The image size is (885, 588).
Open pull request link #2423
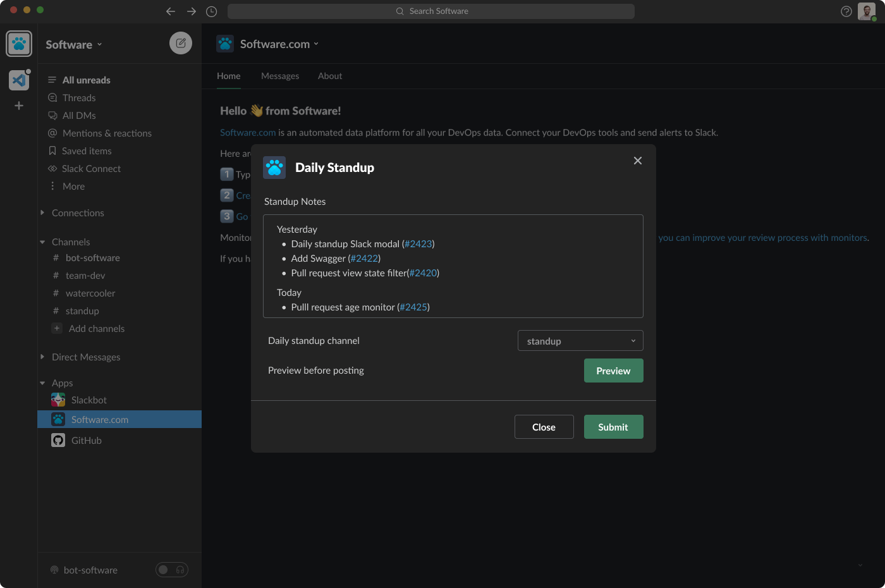pos(418,244)
